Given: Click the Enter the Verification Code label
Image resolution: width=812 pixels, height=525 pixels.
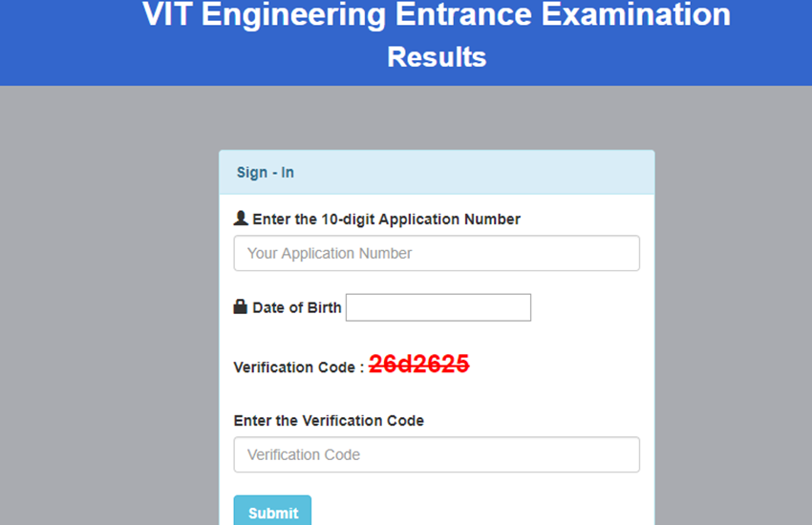Looking at the screenshot, I should pos(329,420).
